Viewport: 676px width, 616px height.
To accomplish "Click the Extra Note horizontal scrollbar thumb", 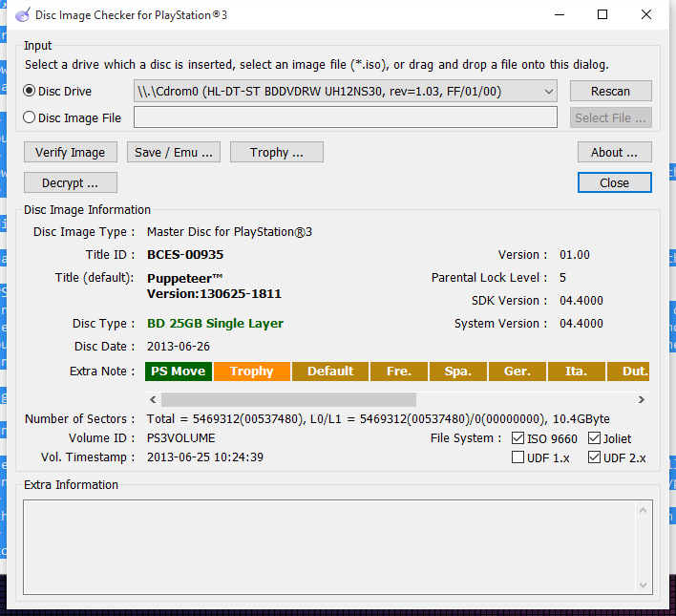I will (x=288, y=400).
